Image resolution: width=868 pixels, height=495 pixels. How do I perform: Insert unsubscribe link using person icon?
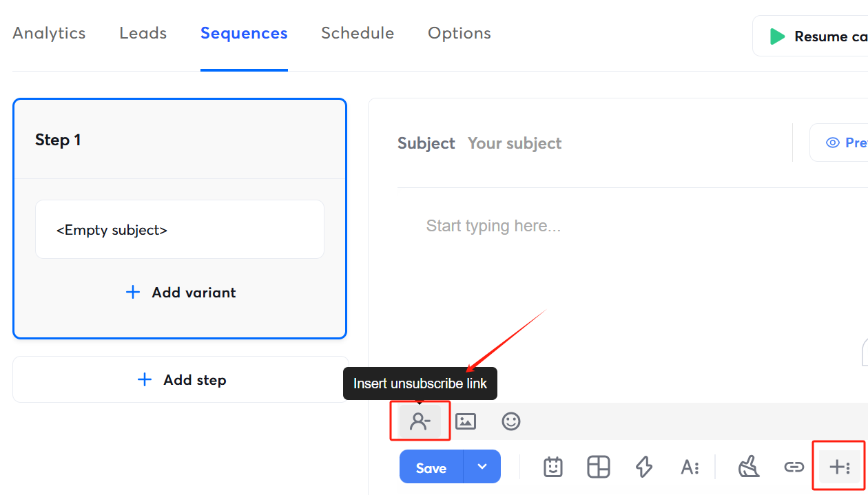[420, 421]
